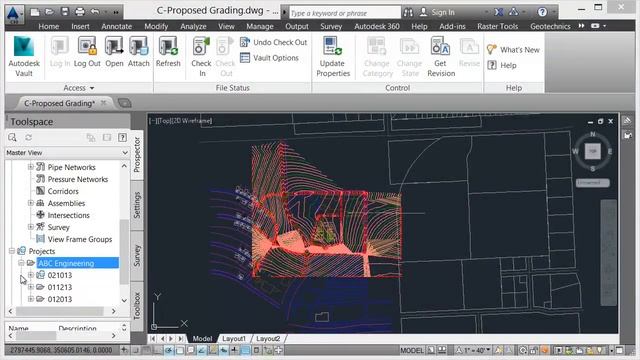The width and height of the screenshot is (640, 360).
Task: Open the C-Proposed Grading drawing tab
Action: [x=59, y=103]
